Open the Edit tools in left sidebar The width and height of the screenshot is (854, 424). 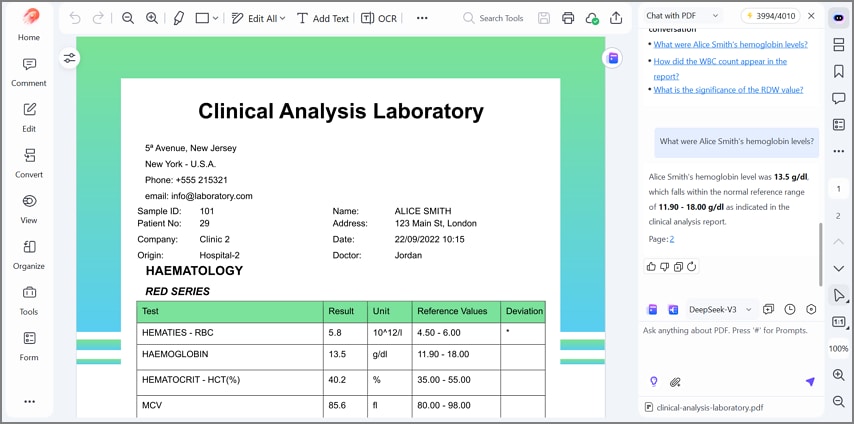pyautogui.click(x=29, y=118)
